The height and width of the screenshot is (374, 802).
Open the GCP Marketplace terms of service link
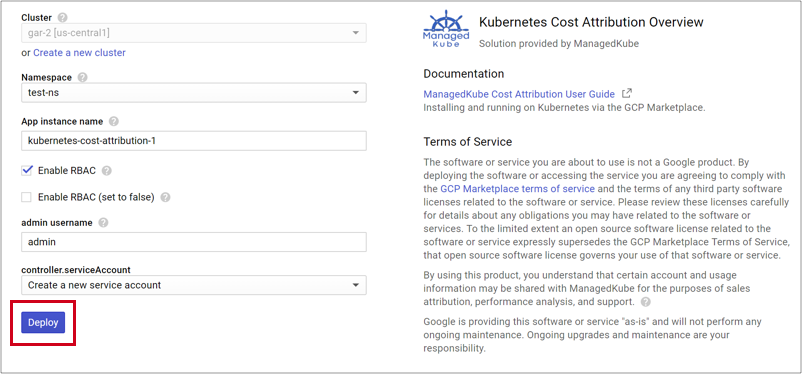point(517,188)
